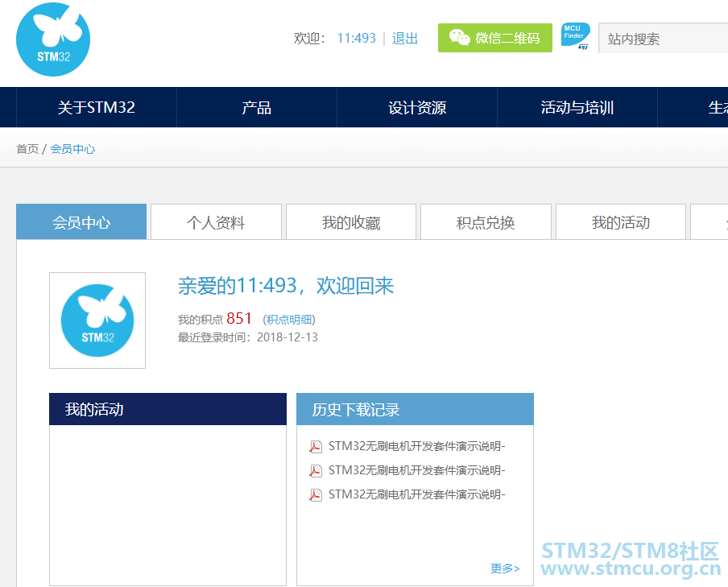Image resolution: width=728 pixels, height=587 pixels.
Task: Open the 设计资源 navigation menu
Action: point(417,107)
